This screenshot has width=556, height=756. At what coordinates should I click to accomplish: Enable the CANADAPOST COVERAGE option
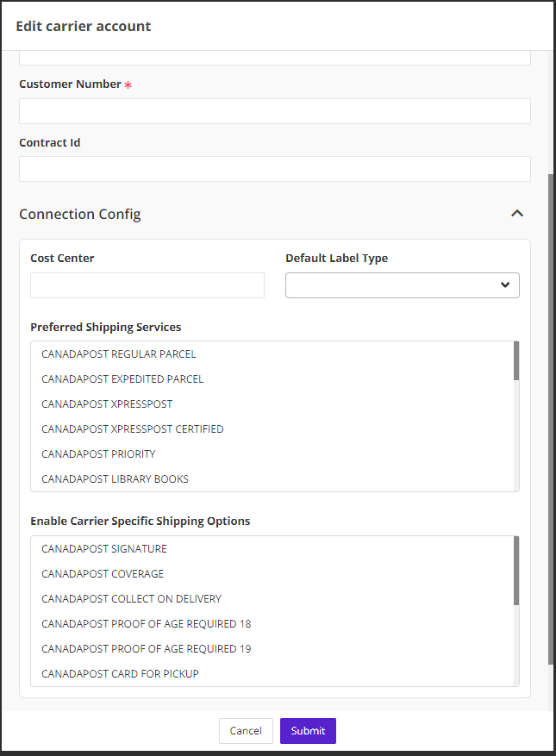(102, 573)
